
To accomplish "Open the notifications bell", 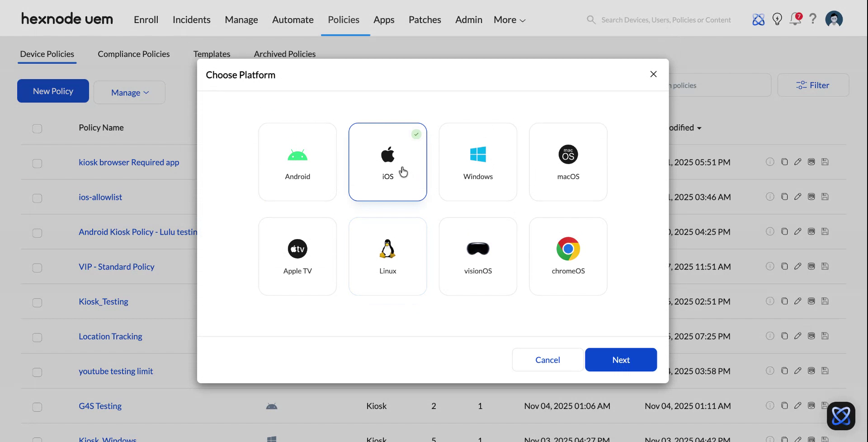I will [795, 19].
